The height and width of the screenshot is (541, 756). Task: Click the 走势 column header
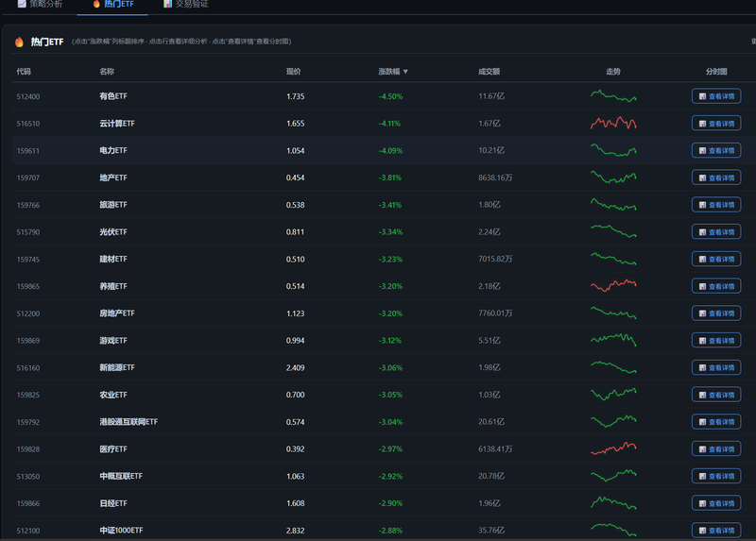(x=612, y=72)
